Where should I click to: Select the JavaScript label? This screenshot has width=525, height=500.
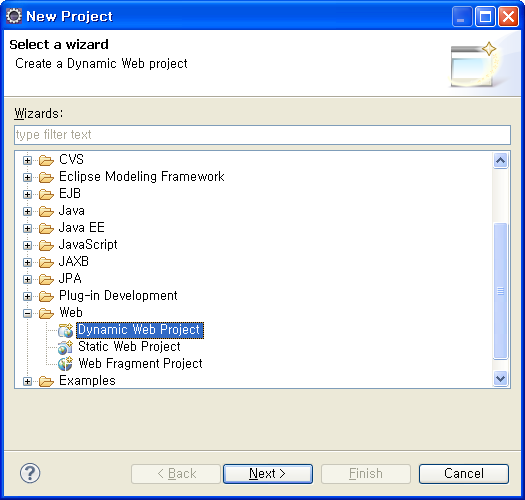click(88, 245)
